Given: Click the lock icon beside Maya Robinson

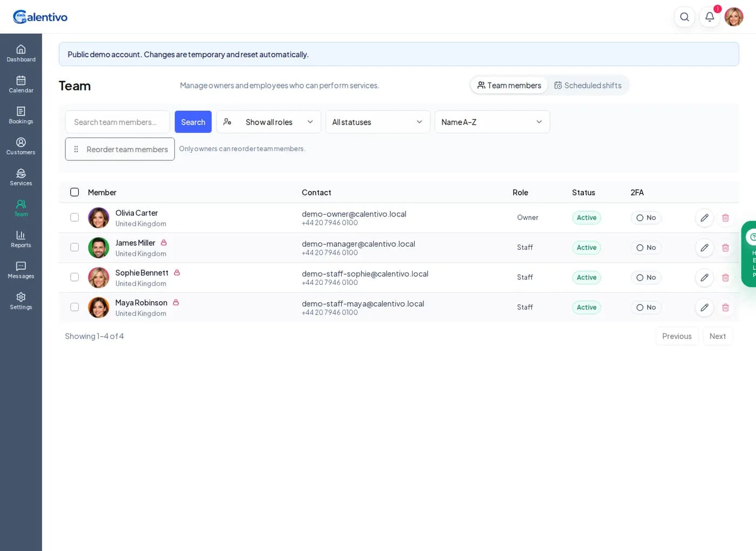Looking at the screenshot, I should coord(175,303).
